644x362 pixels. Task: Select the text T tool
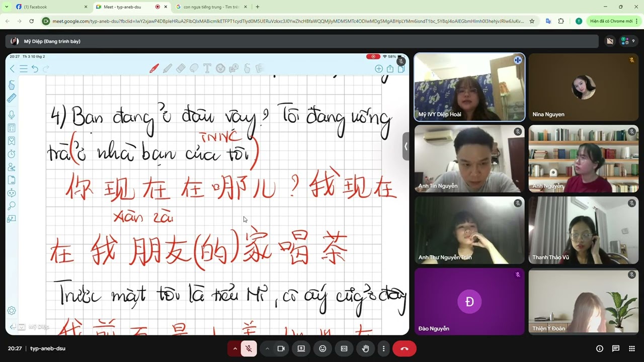coord(207,68)
